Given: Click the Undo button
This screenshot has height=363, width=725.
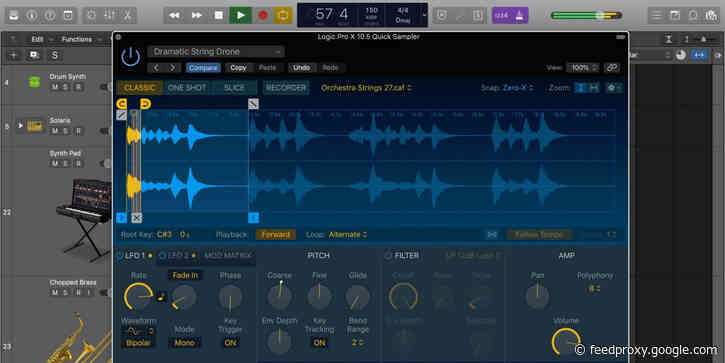Looking at the screenshot, I should point(301,68).
